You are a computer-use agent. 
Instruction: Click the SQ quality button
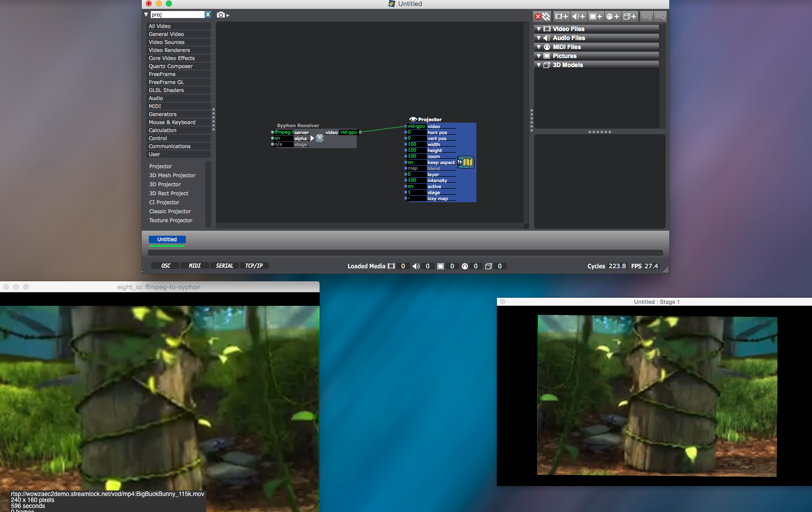[647, 17]
